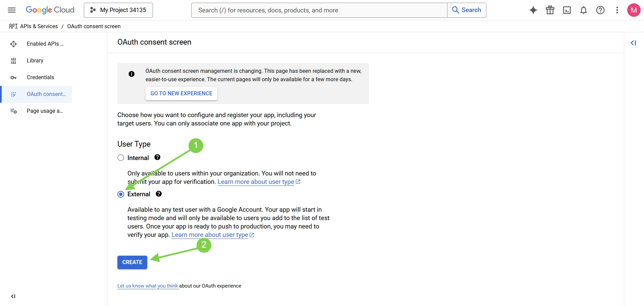Image resolution: width=644 pixels, height=306 pixels.
Task: Open the three-dot settings menu
Action: coord(617,10)
